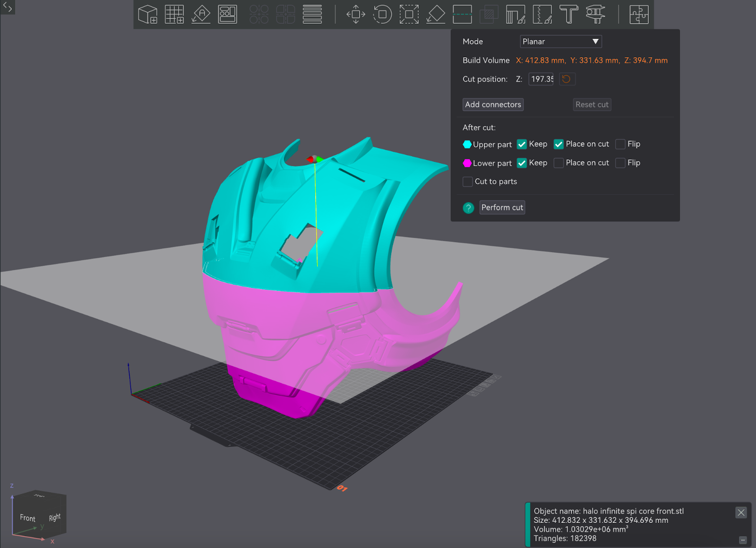The image size is (756, 548).
Task: Select the Scale tool
Action: (x=409, y=14)
